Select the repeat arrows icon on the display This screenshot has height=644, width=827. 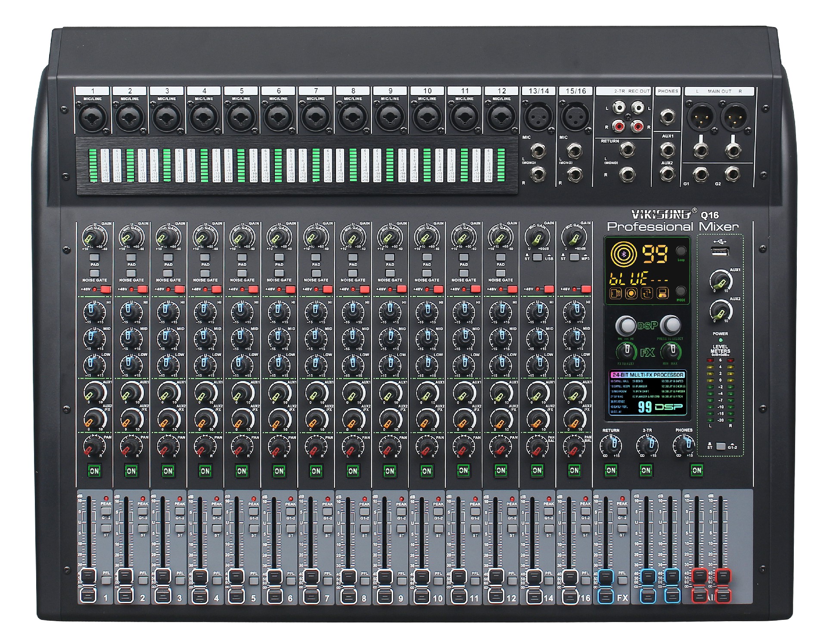pyautogui.click(x=647, y=294)
